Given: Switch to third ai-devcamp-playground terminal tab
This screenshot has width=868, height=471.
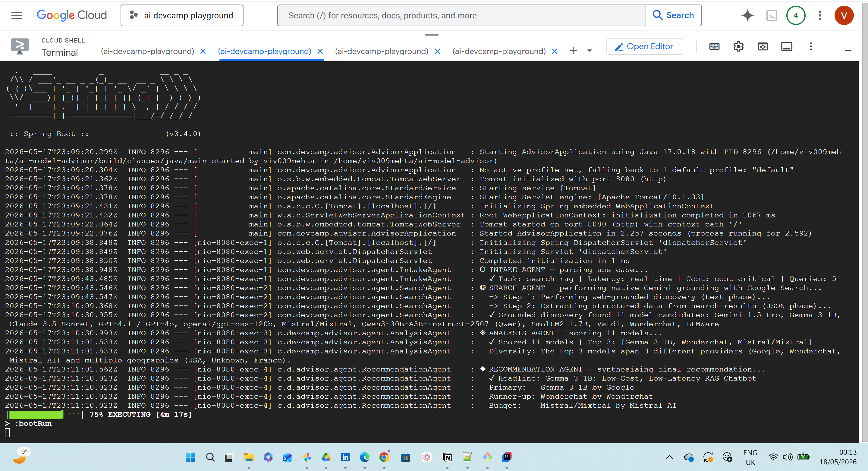Looking at the screenshot, I should [x=382, y=51].
